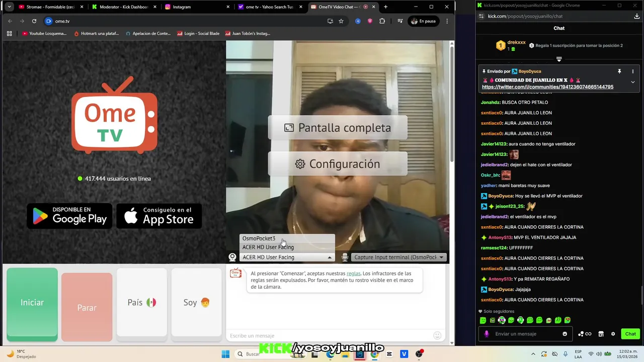644x362 pixels.
Task: Open En pausa Chrome profile button
Action: pyautogui.click(x=423, y=21)
